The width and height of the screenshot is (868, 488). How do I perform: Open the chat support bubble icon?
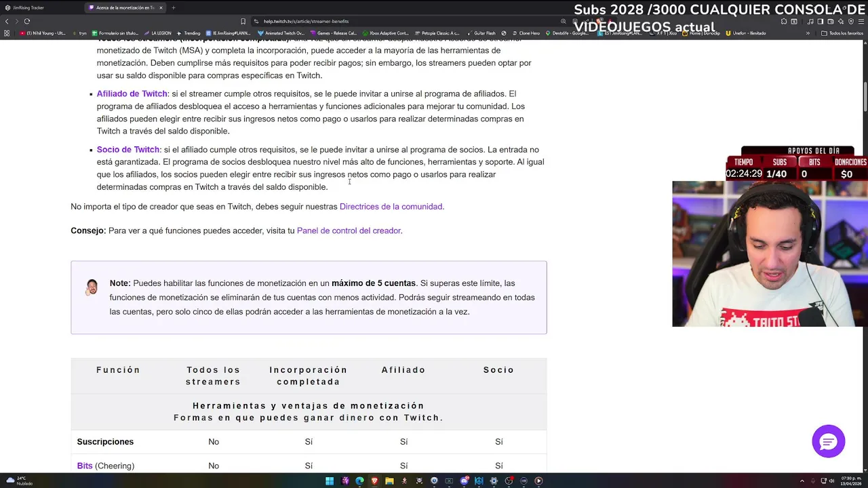click(x=828, y=441)
